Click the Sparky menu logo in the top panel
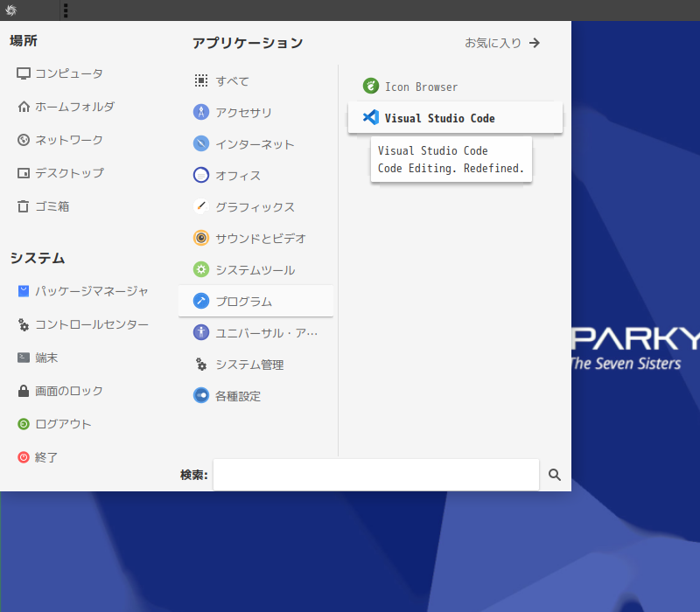The image size is (700, 612). 10,10
